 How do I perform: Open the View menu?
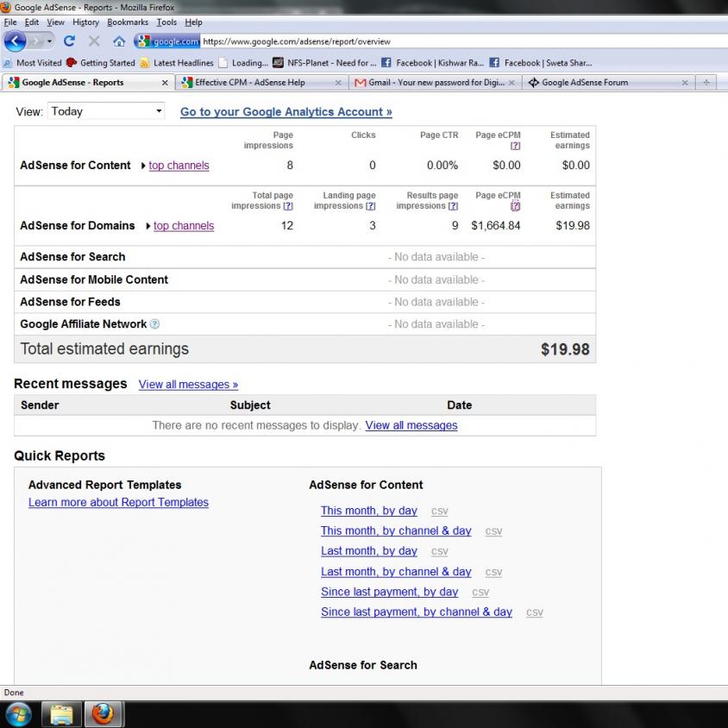click(x=55, y=22)
